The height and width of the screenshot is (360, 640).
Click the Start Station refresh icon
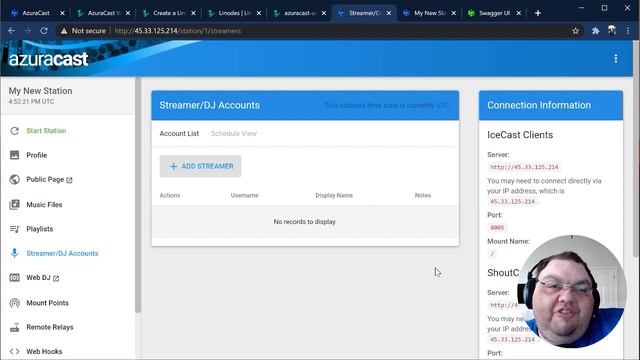(14, 131)
